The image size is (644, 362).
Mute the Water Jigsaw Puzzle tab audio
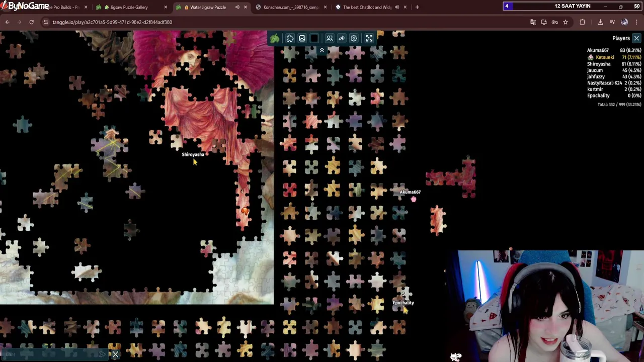tap(237, 7)
